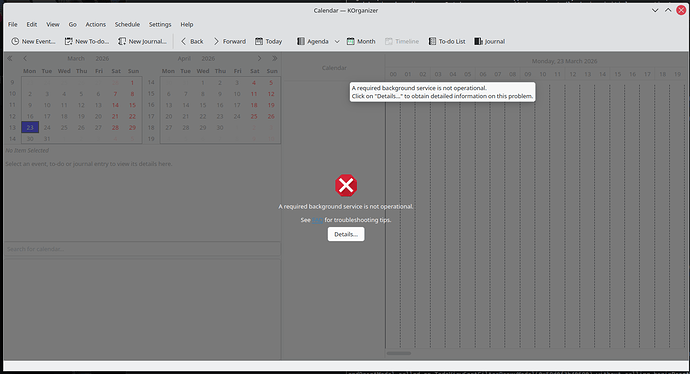The height and width of the screenshot is (374, 690).
Task: Open the Go menu
Action: 73,24
